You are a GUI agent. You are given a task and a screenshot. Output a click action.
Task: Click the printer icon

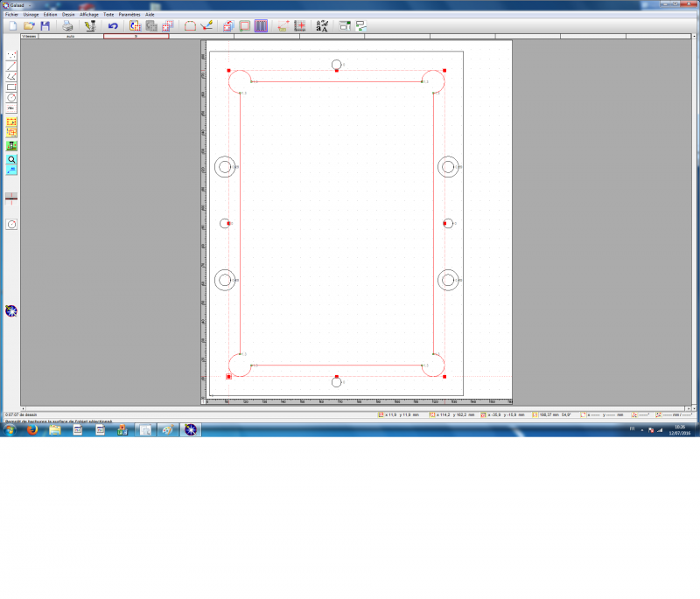(x=67, y=26)
